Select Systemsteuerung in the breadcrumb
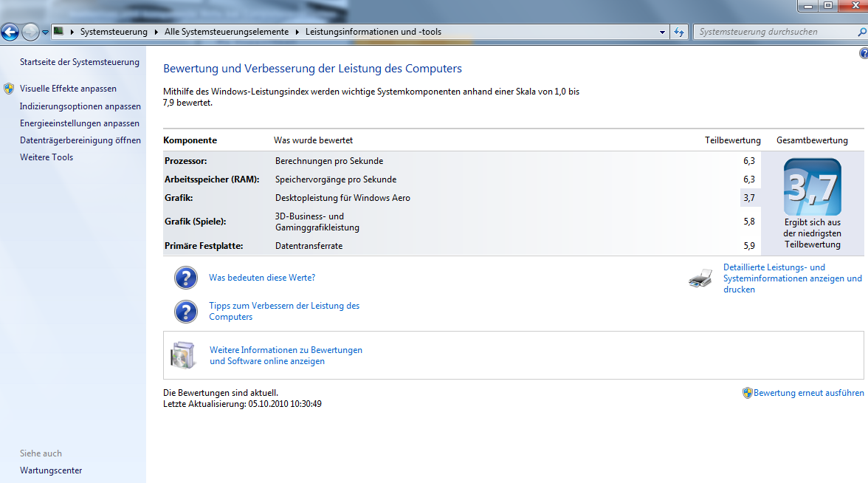Image resolution: width=868 pixels, height=483 pixels. (x=114, y=32)
